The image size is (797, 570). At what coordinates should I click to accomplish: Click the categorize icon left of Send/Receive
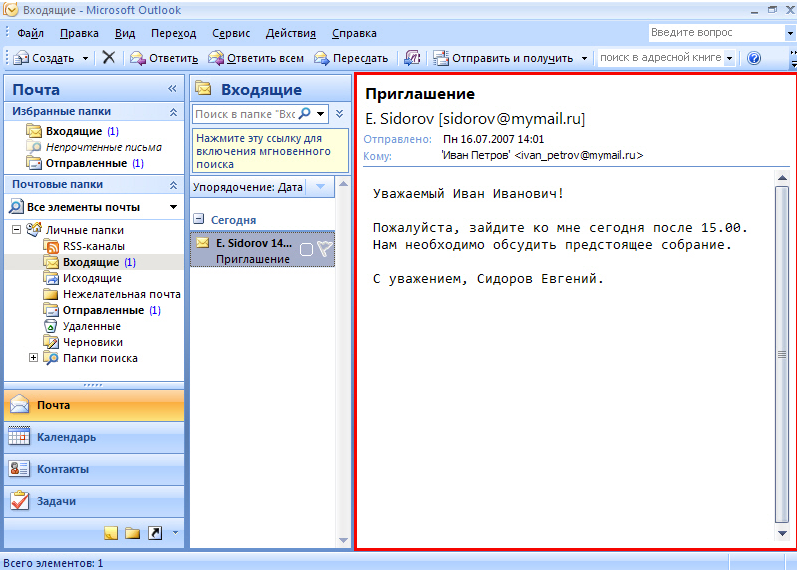[x=412, y=58]
